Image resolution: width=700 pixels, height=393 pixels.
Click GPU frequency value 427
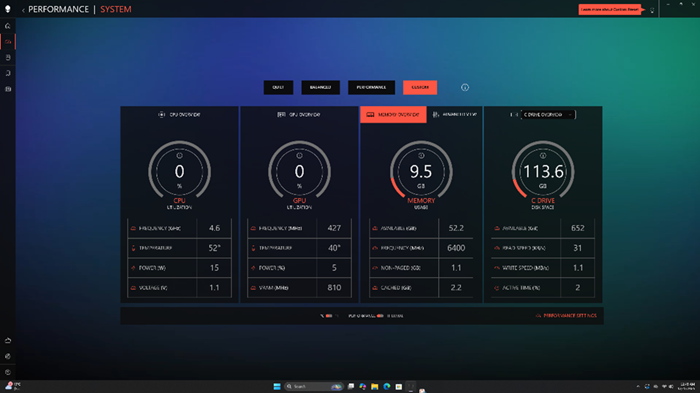pyautogui.click(x=334, y=228)
